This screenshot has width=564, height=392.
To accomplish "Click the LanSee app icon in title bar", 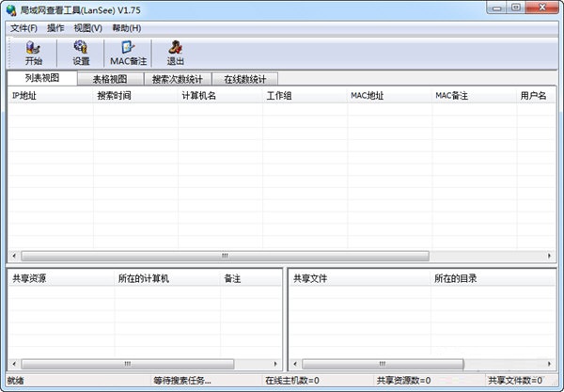I will [x=11, y=9].
